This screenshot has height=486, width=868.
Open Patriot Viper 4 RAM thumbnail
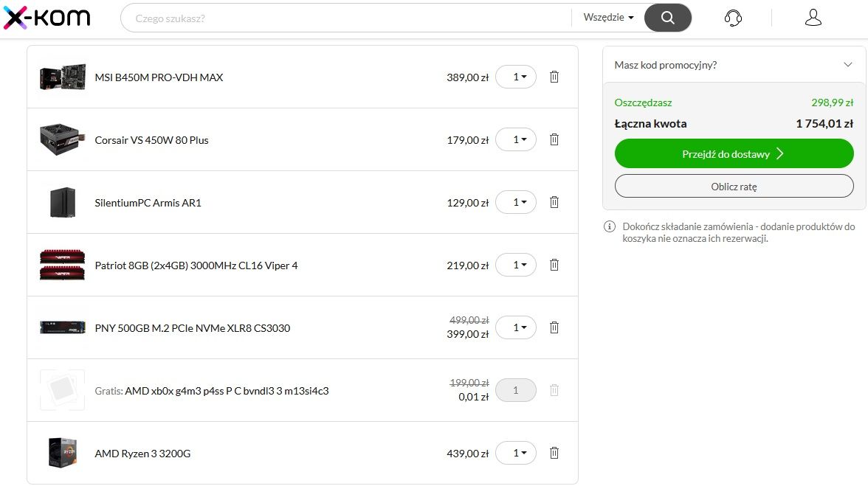coord(63,265)
